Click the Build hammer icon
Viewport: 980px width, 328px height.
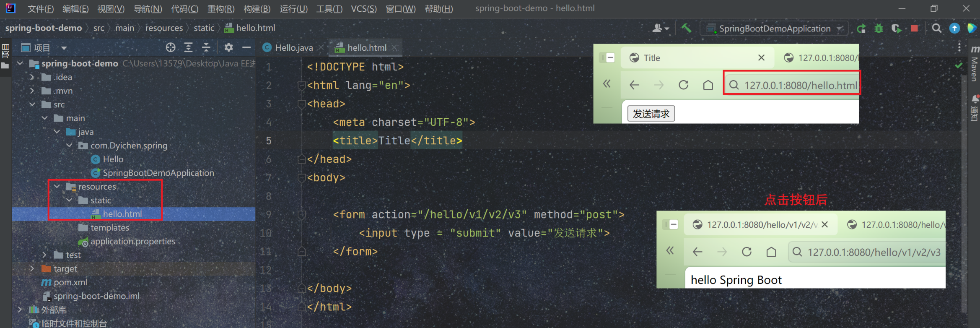[686, 28]
